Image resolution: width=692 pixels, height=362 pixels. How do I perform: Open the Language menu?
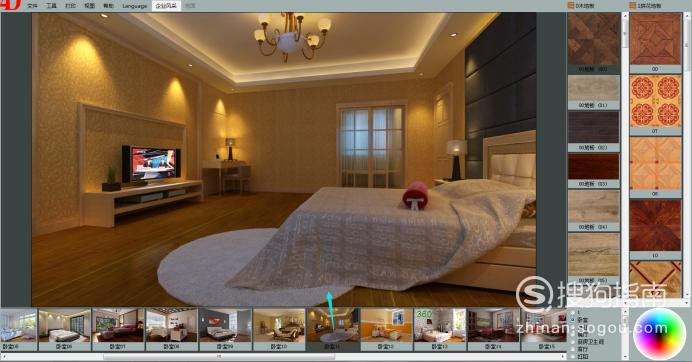[135, 6]
